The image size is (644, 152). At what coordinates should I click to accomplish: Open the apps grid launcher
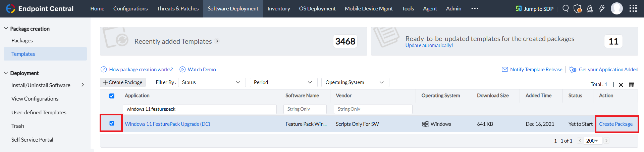click(x=633, y=8)
